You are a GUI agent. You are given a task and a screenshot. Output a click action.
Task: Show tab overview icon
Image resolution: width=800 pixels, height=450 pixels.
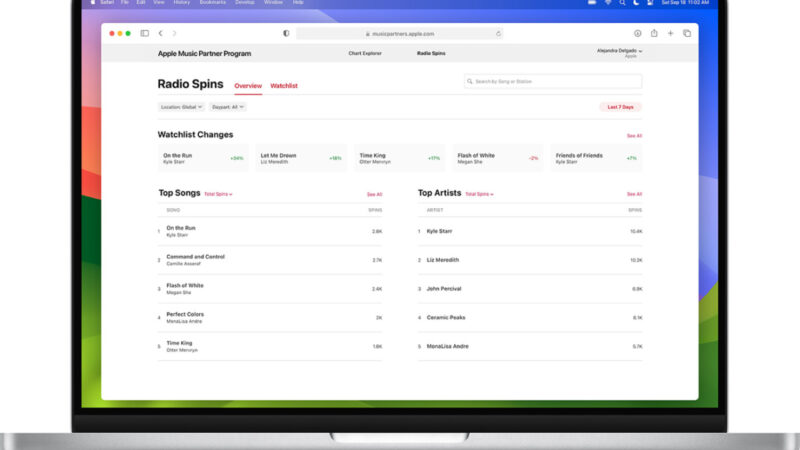687,33
